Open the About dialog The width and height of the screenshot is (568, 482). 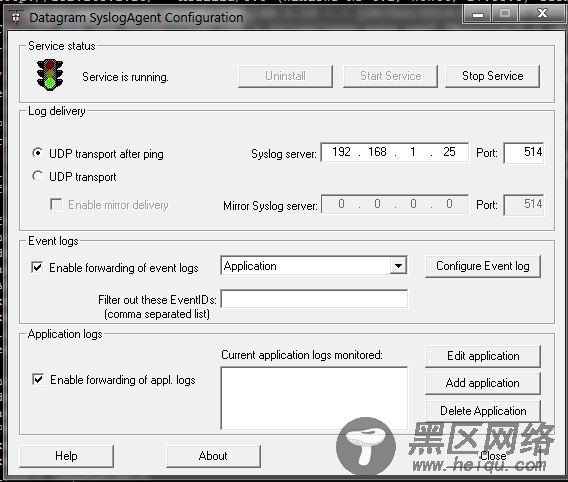[x=213, y=456]
